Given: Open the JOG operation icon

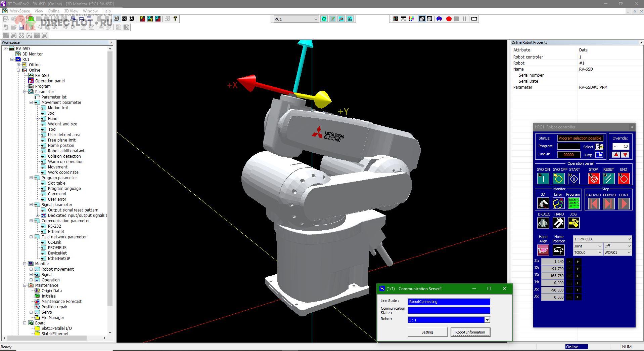Looking at the screenshot, I should (573, 223).
